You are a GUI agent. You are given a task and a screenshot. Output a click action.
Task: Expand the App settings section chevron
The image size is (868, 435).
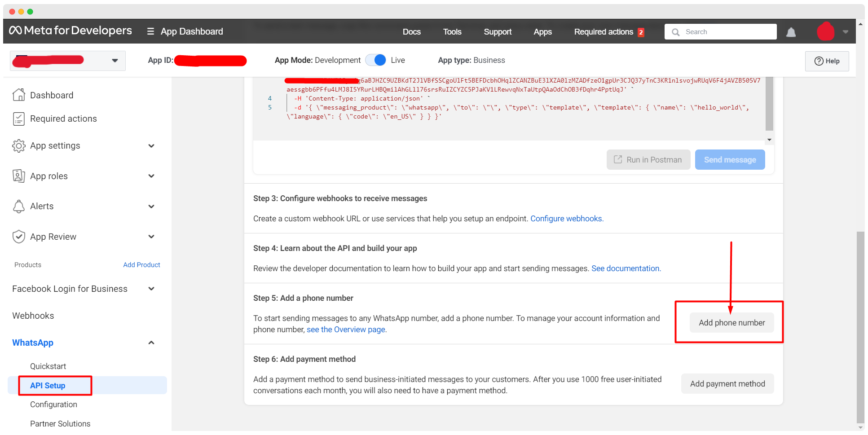[151, 146]
